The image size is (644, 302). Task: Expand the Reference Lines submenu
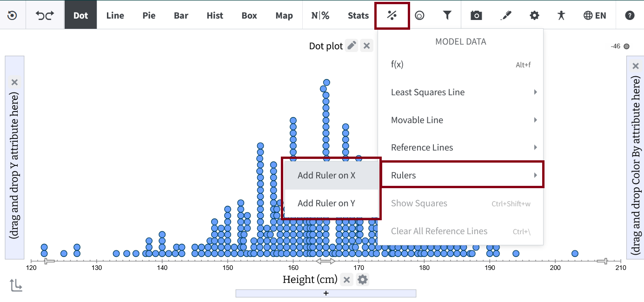[x=460, y=148]
